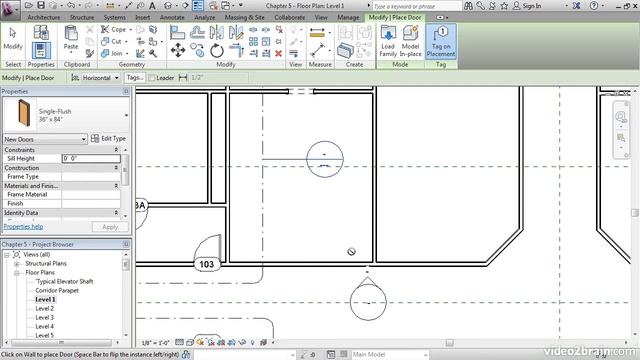
Task: Click the Undo arrow icon
Action: pyautogui.click(x=71, y=6)
